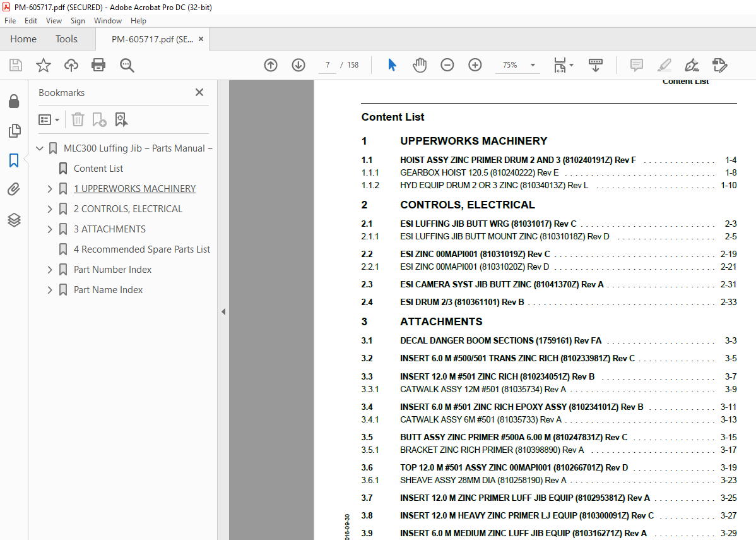Open Attachments paperclip panel

(14, 189)
